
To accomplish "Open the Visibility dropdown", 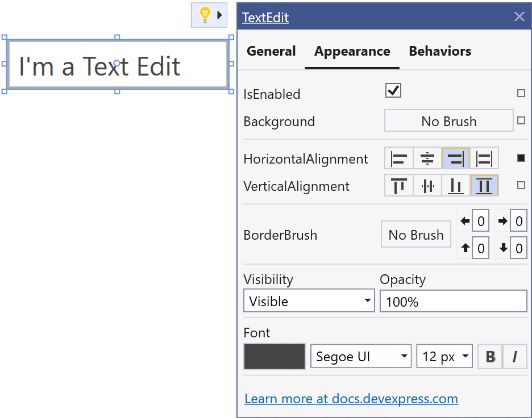I will 309,301.
